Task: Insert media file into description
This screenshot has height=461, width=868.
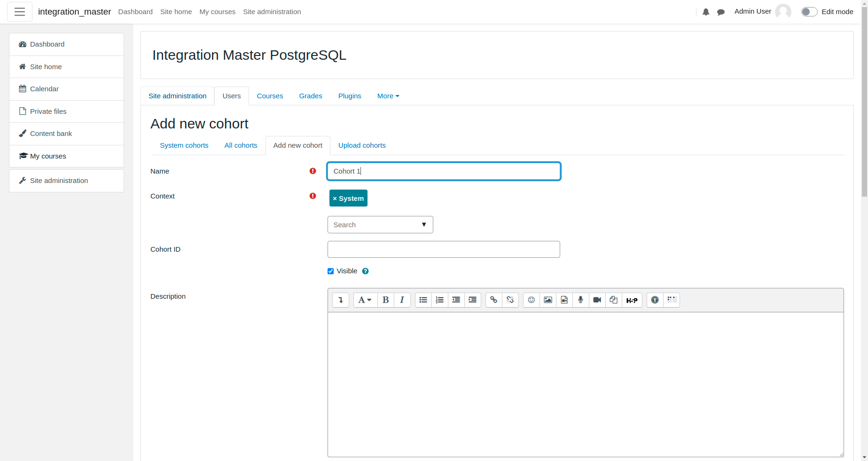Action: click(x=564, y=300)
